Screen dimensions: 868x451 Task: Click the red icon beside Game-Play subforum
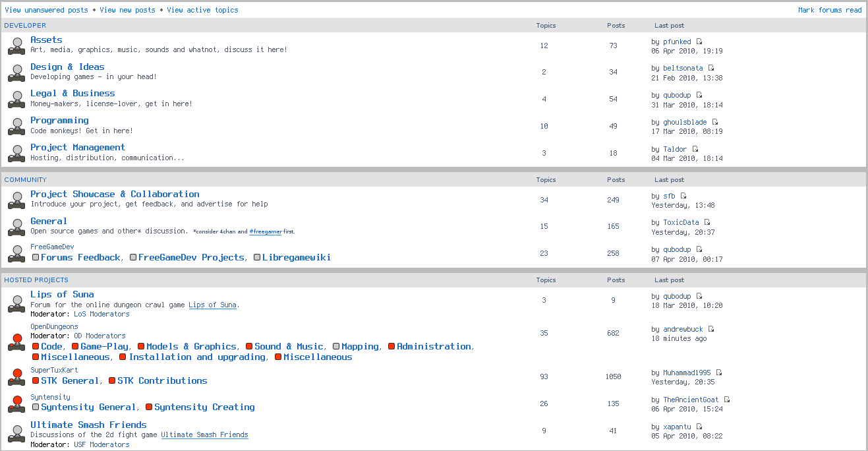pos(75,347)
